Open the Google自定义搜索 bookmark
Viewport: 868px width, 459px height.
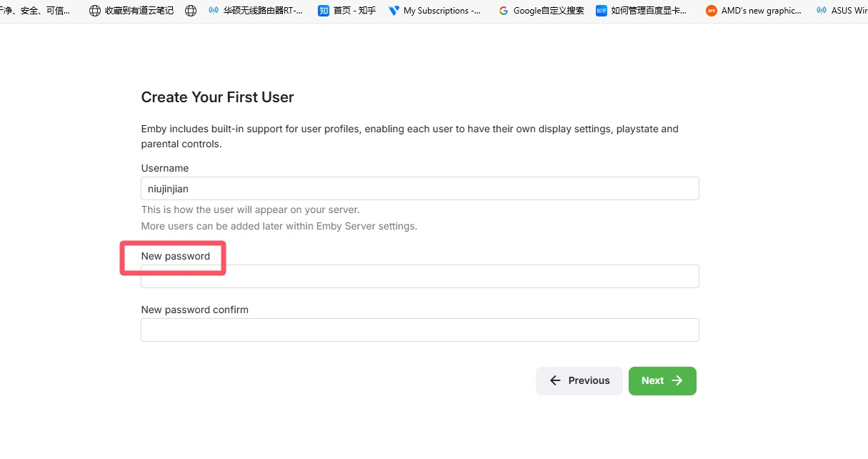click(541, 11)
